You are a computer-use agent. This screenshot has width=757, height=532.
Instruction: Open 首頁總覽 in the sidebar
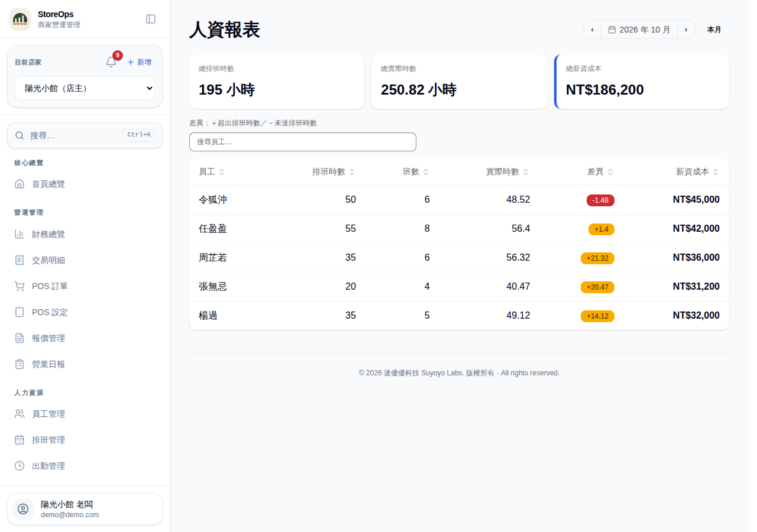pyautogui.click(x=85, y=184)
